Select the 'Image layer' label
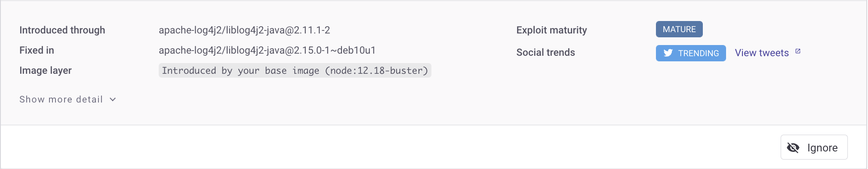Screen dimensions: 868x169 (46, 70)
